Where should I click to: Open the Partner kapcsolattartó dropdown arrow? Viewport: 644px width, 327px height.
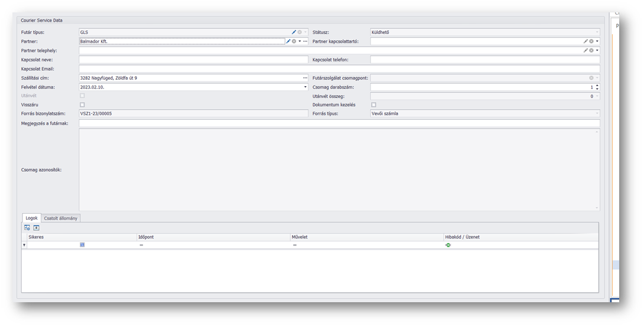tap(597, 41)
